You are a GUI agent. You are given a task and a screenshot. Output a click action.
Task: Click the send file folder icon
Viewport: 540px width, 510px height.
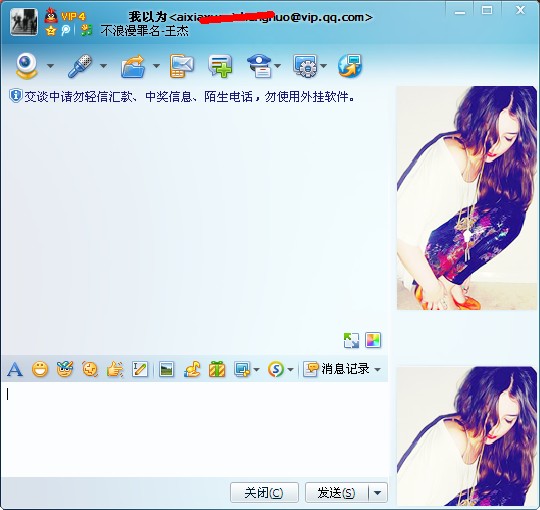(x=133, y=66)
